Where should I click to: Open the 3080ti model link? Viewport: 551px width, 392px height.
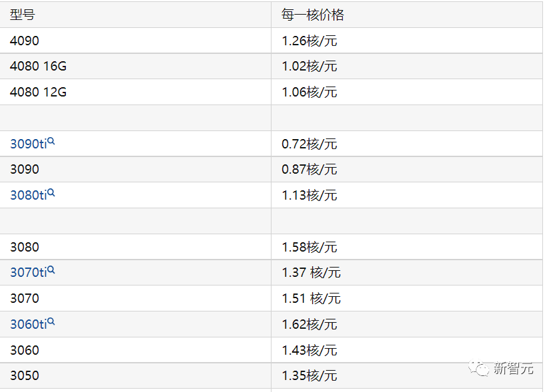(x=28, y=196)
